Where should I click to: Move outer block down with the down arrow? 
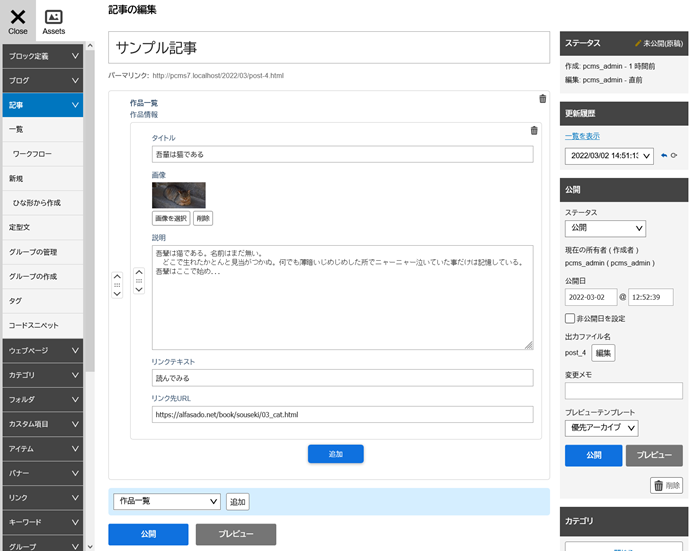point(117,294)
